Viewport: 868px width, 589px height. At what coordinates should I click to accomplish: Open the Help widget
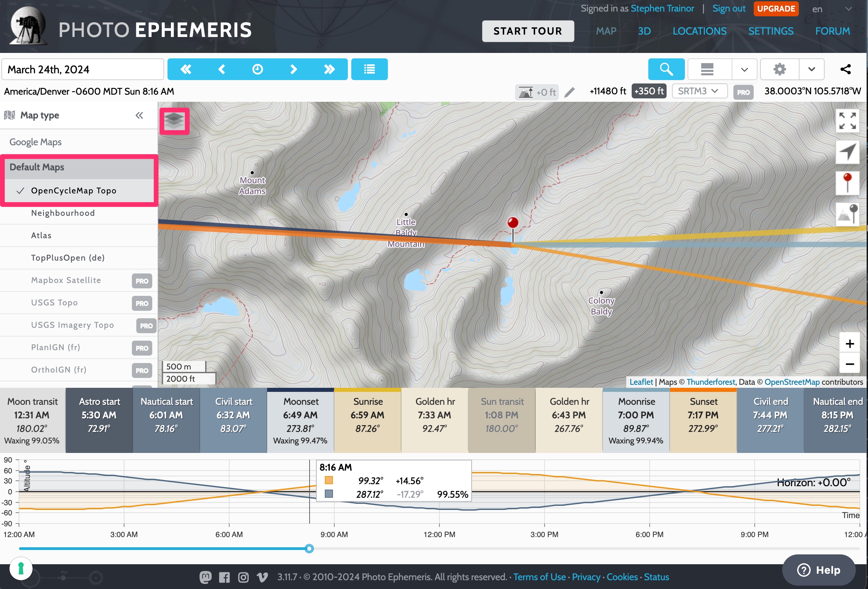[819, 570]
